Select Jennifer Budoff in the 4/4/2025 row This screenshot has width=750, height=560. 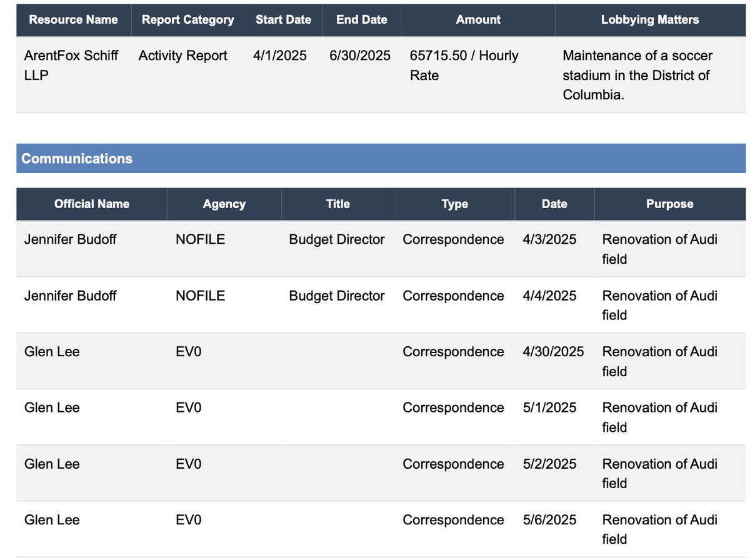click(x=70, y=296)
